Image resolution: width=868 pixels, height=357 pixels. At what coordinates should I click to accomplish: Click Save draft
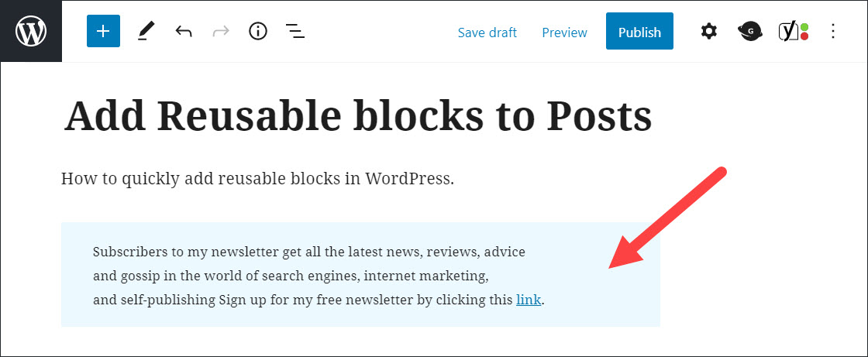click(487, 33)
